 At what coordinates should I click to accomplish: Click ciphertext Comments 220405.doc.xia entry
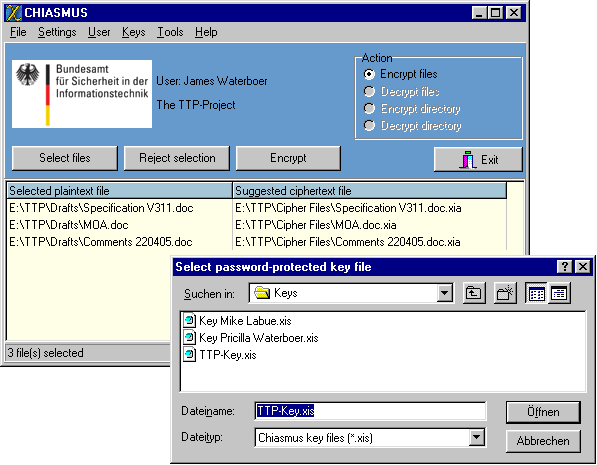(x=348, y=242)
